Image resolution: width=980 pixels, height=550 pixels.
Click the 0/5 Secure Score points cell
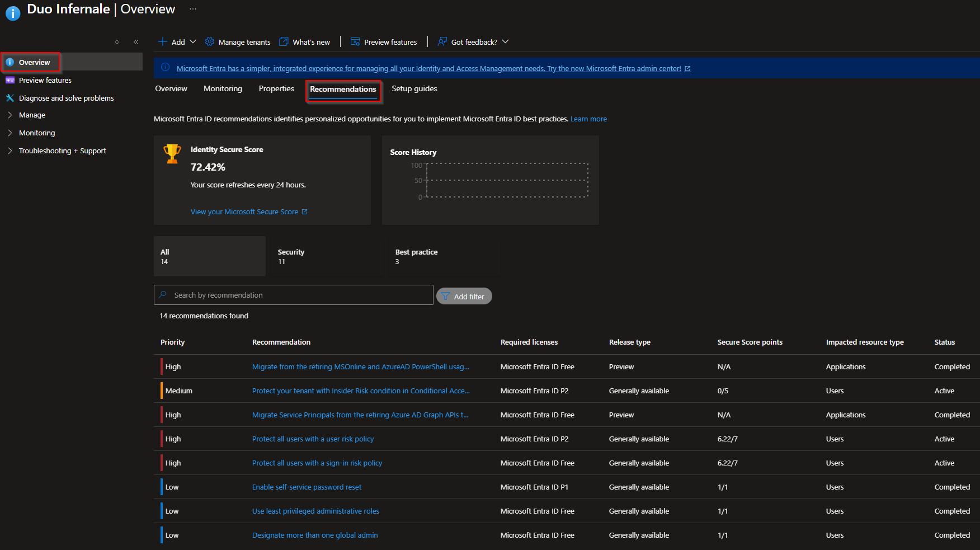723,391
